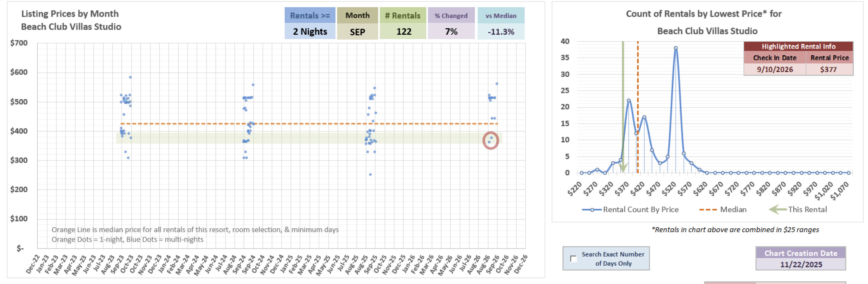Click the -11.3% vs Median value cell
868x284 pixels.
click(501, 32)
